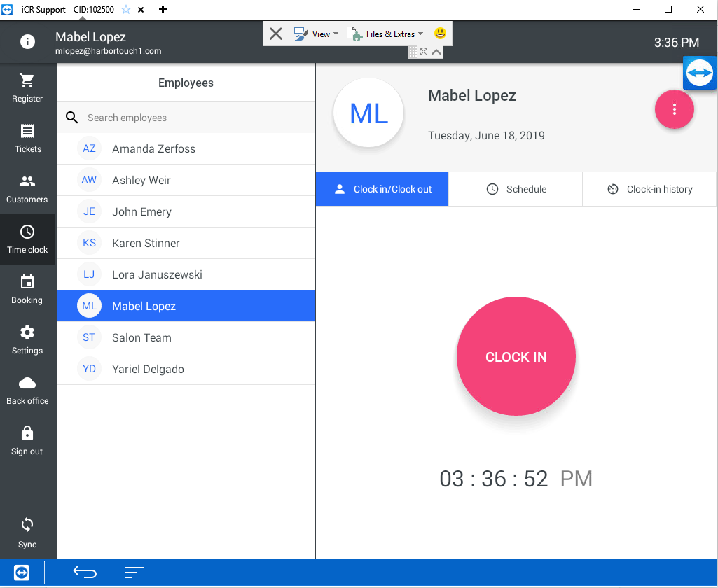Click the info icon beside Mabel Lopez
Screen dimensions: 718x588
coord(27,42)
